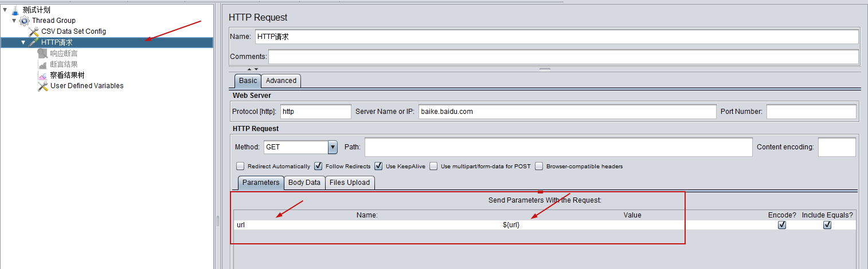The height and width of the screenshot is (269, 868).
Task: Click the Protocol [http] field
Action: click(316, 112)
